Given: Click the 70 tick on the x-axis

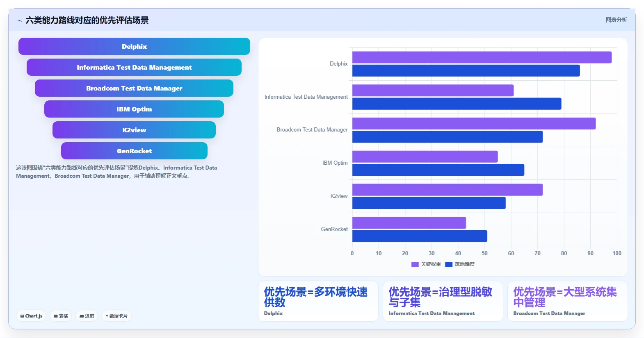Looking at the screenshot, I should pyautogui.click(x=537, y=253).
